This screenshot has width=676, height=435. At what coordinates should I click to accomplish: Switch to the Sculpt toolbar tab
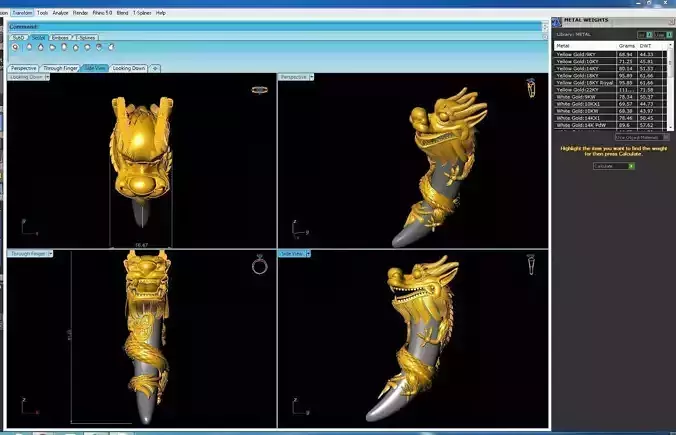pyautogui.click(x=38, y=38)
